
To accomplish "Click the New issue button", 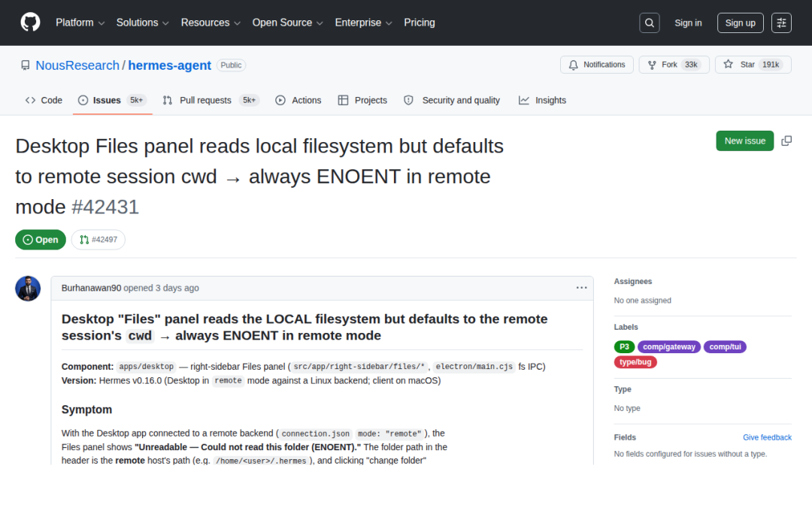I will (744, 141).
